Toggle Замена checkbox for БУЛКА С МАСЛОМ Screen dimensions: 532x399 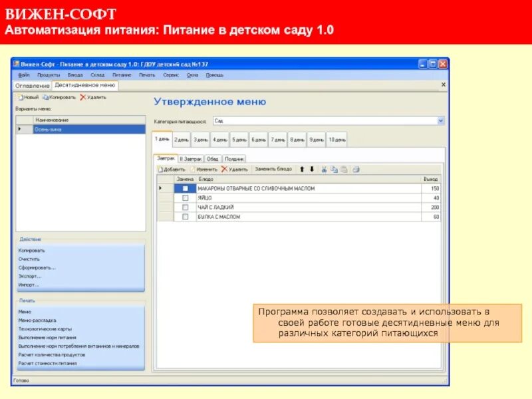coord(186,217)
